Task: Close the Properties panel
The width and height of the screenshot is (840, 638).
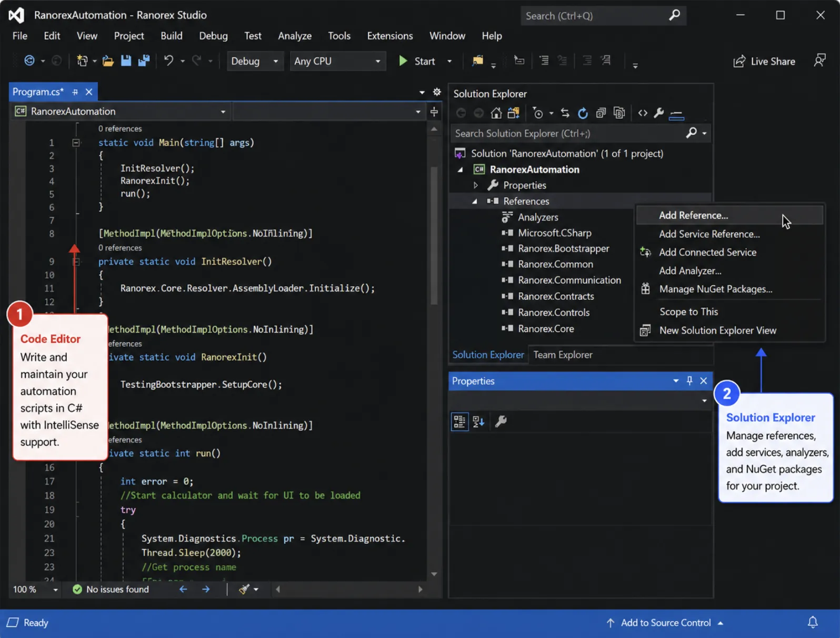Action: coord(704,381)
